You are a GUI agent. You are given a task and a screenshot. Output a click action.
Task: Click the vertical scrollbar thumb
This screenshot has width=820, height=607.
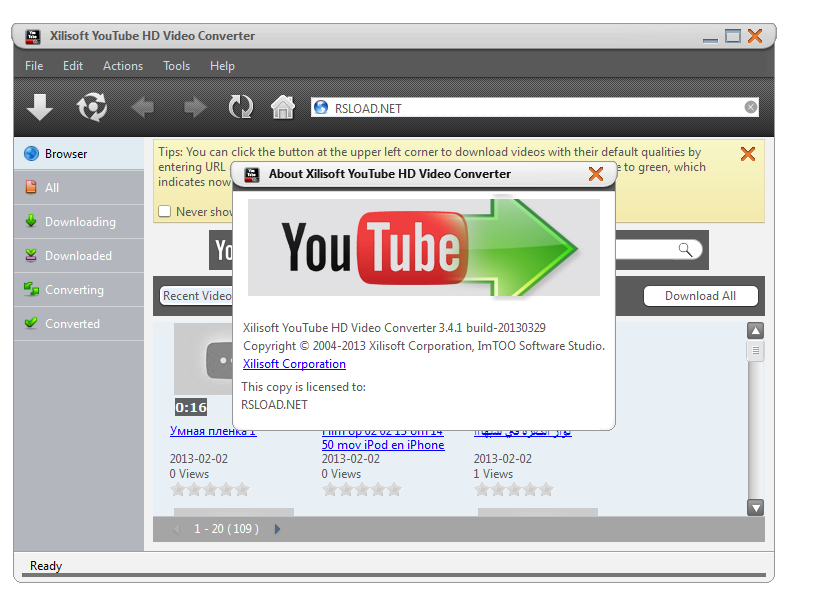coord(755,351)
